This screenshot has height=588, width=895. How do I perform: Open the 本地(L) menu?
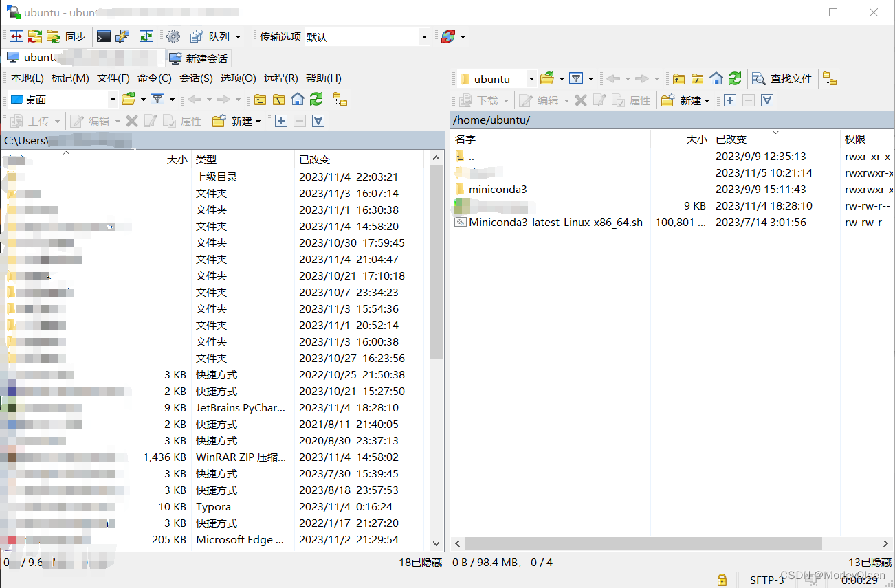[x=27, y=78]
